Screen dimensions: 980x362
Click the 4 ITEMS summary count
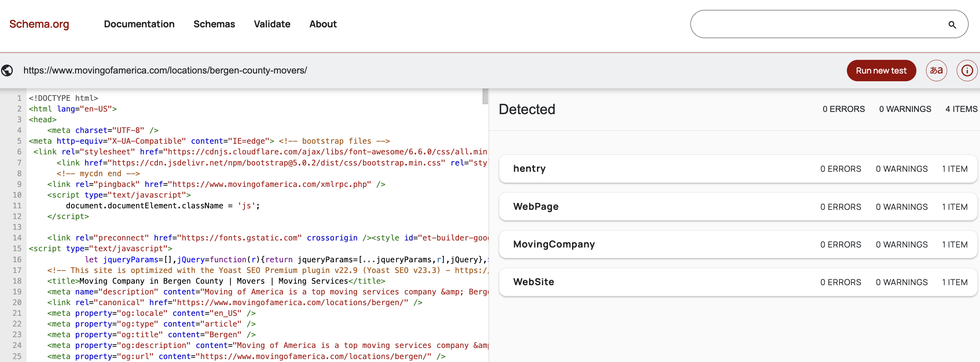tap(961, 109)
